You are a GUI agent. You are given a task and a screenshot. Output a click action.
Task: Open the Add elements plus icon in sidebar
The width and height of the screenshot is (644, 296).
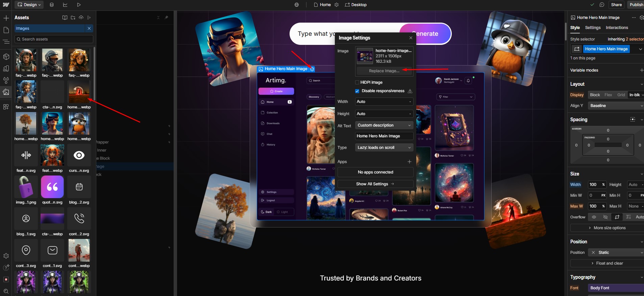click(6, 18)
